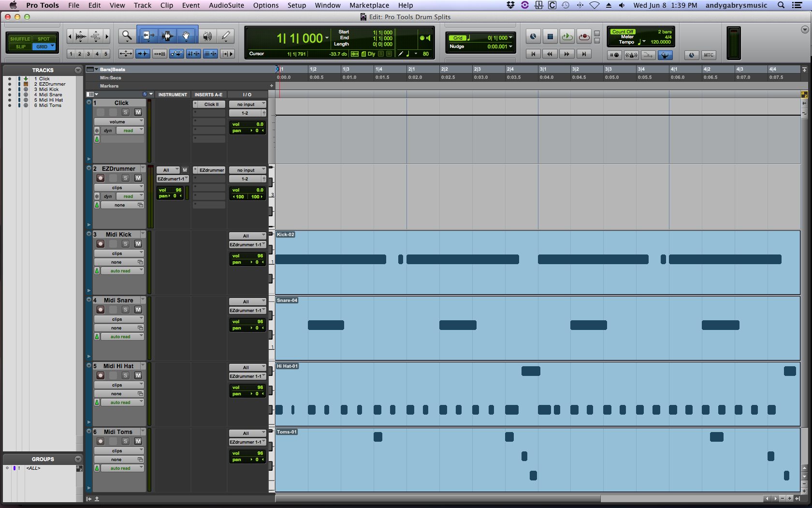Screen dimensions: 812x508
Task: Open EZDrummer instrument MIDI output EZdrumer1-1 selector
Action: 172,179
